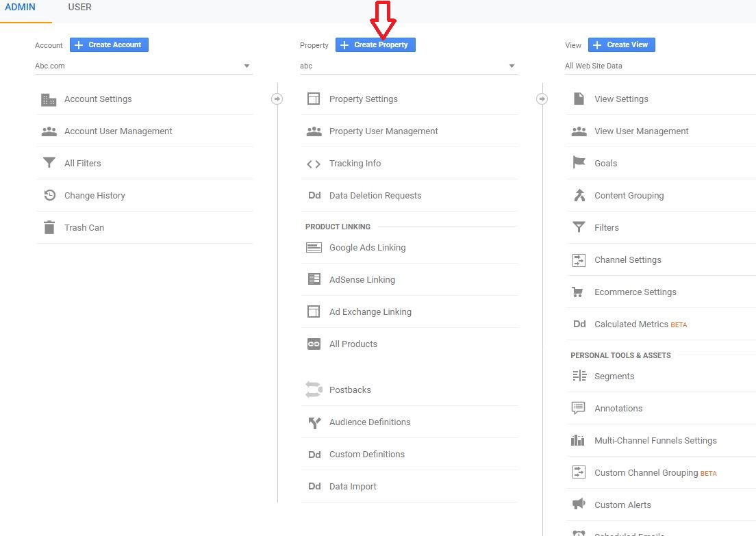This screenshot has height=536, width=756.
Task: Click the Account Settings building icon
Action: pos(49,99)
